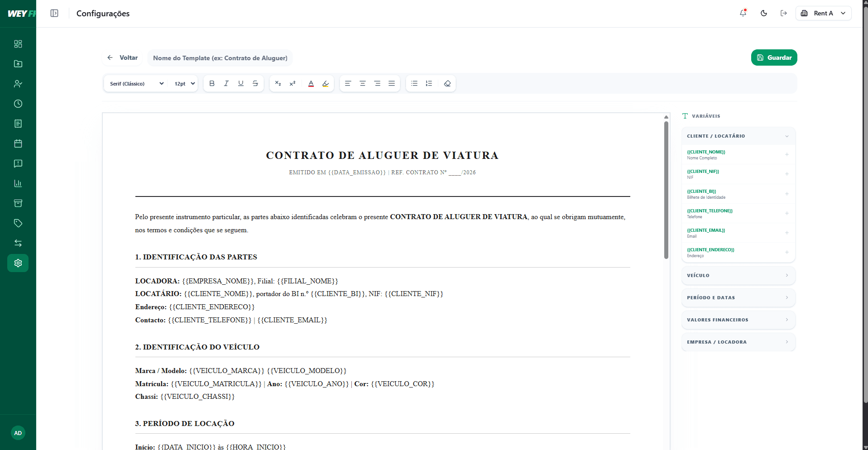Click plus icon beside {{CLIENTE_EMAIL}}
Image resolution: width=868 pixels, height=450 pixels.
pos(787,233)
